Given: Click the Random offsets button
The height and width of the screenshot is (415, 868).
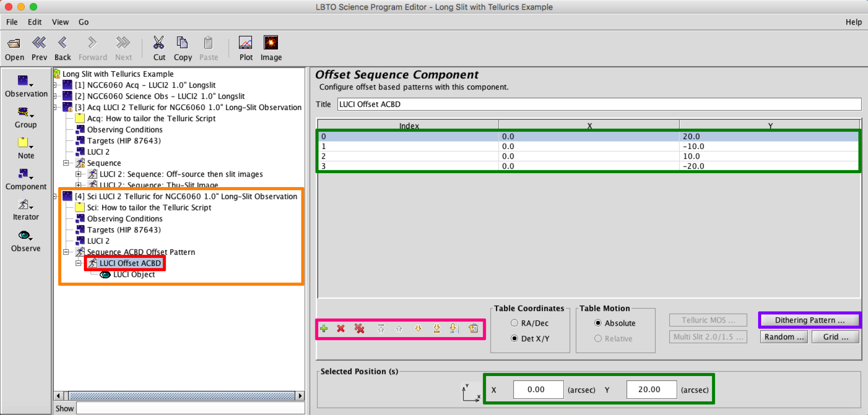Looking at the screenshot, I should click(784, 337).
